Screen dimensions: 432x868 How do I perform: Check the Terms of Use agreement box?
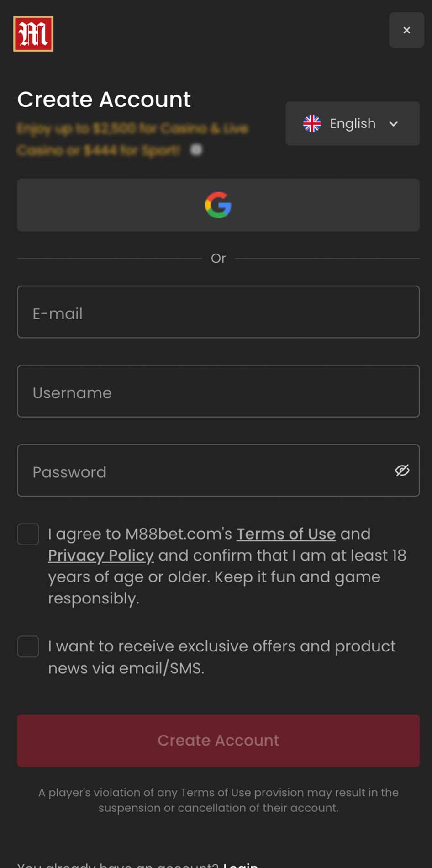click(28, 534)
